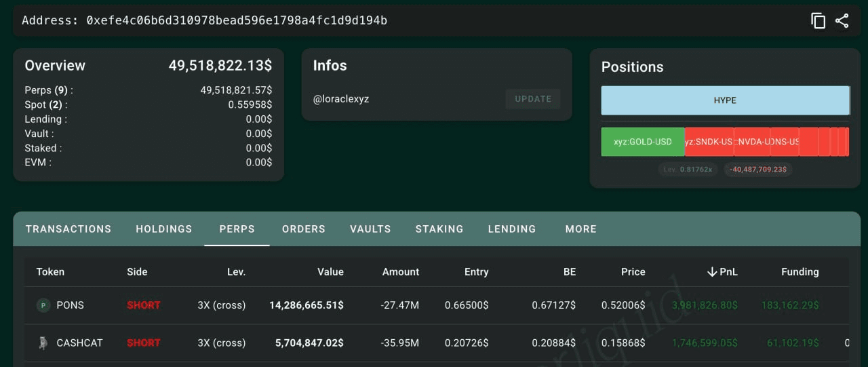Click SHORT side label in PONS row
The image size is (868, 367).
144,305
